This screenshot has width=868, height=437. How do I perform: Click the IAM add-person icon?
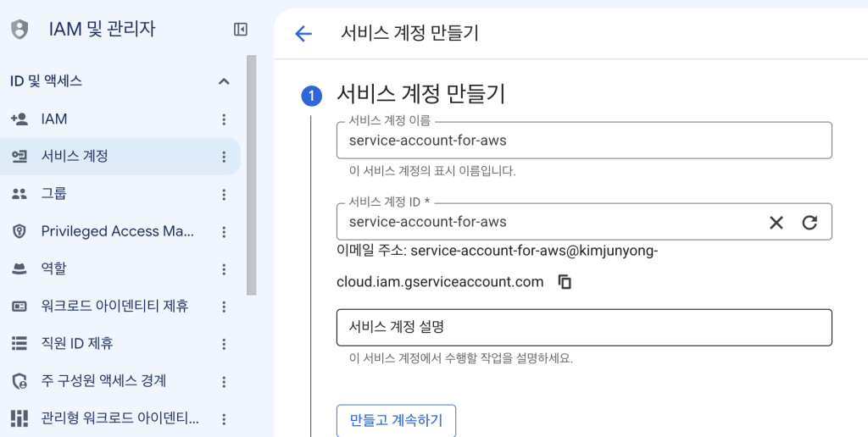tap(19, 119)
